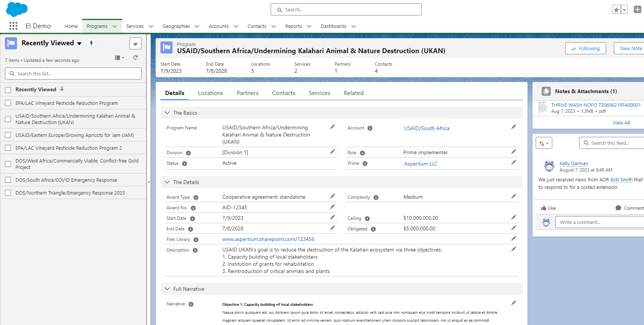Click the global Search box
The image size is (644, 325).
tap(346, 9)
